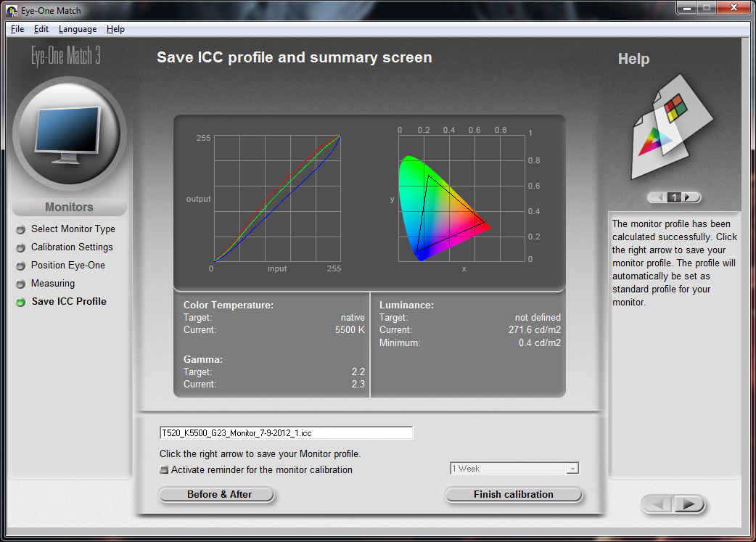756x542 pixels.
Task: Select Save ICC Profile step
Action: pos(69,301)
